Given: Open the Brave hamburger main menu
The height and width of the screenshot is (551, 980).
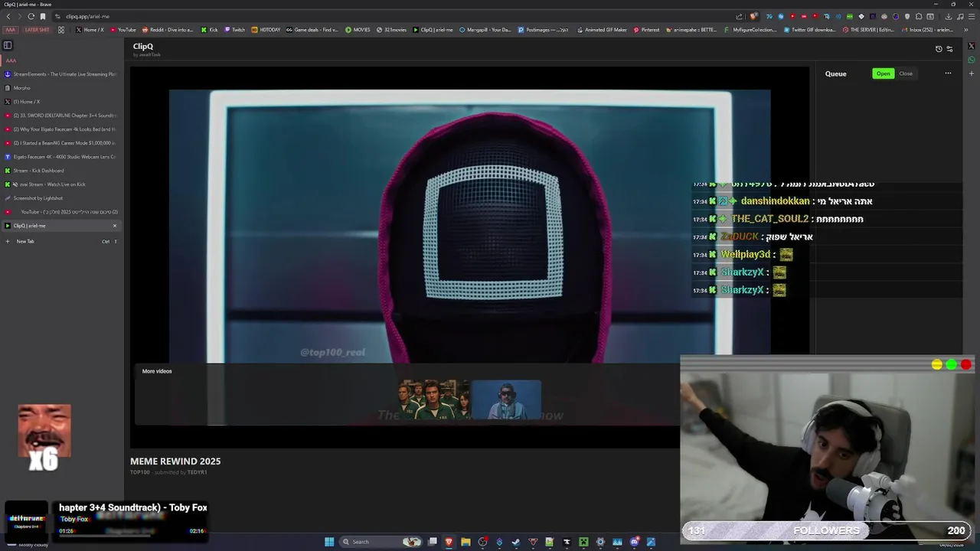Looking at the screenshot, I should (x=972, y=16).
